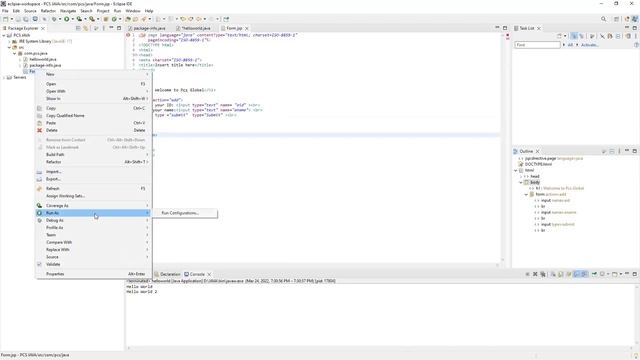Image resolution: width=640 pixels, height=360 pixels.
Task: Click the green Run toolbar button
Action: coord(67,19)
